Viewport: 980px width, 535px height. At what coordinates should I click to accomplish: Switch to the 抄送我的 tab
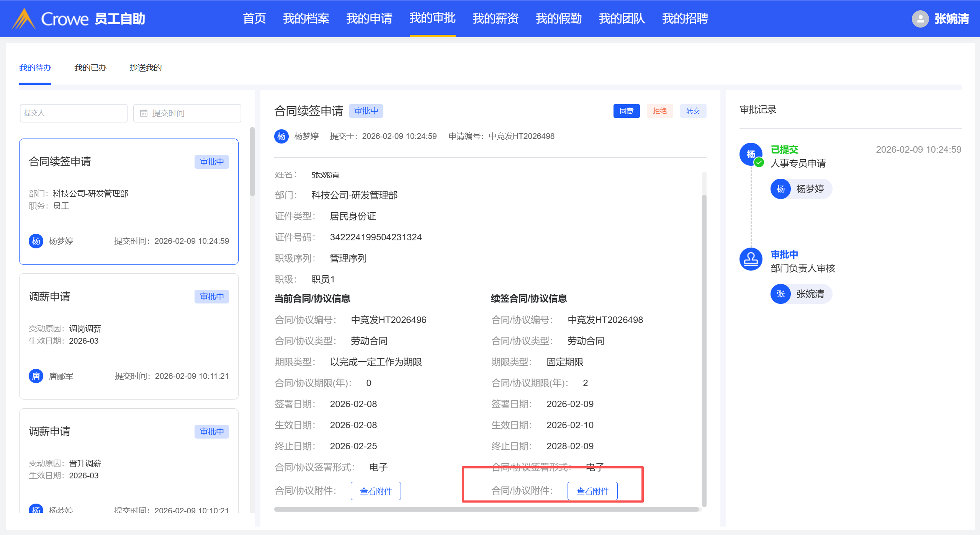pyautogui.click(x=146, y=68)
